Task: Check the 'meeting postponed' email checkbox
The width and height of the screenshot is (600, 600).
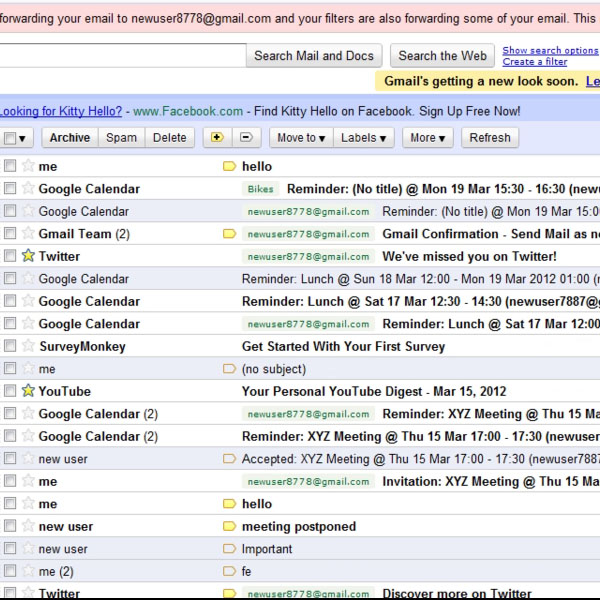Action: point(10,526)
